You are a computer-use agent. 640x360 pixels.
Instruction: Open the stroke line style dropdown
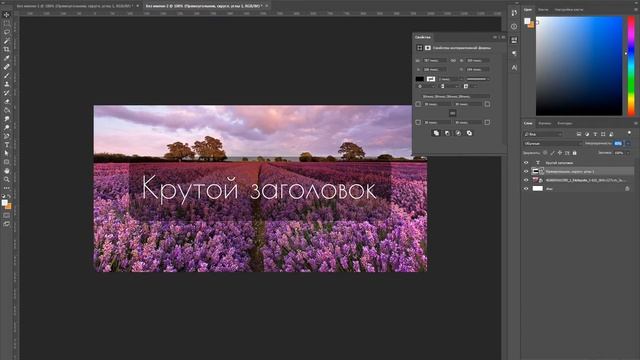(478, 79)
